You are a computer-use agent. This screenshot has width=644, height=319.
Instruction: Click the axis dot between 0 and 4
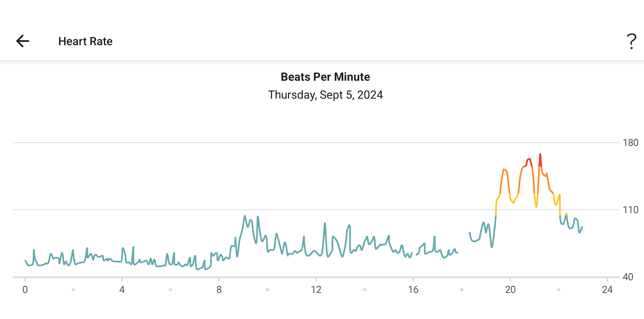pos(73,290)
